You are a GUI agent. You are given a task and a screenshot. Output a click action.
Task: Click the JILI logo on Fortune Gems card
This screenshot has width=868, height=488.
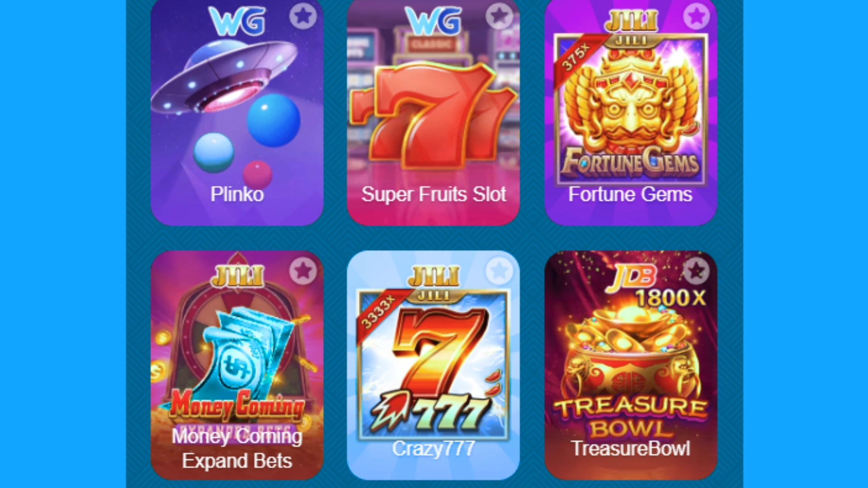tap(631, 21)
